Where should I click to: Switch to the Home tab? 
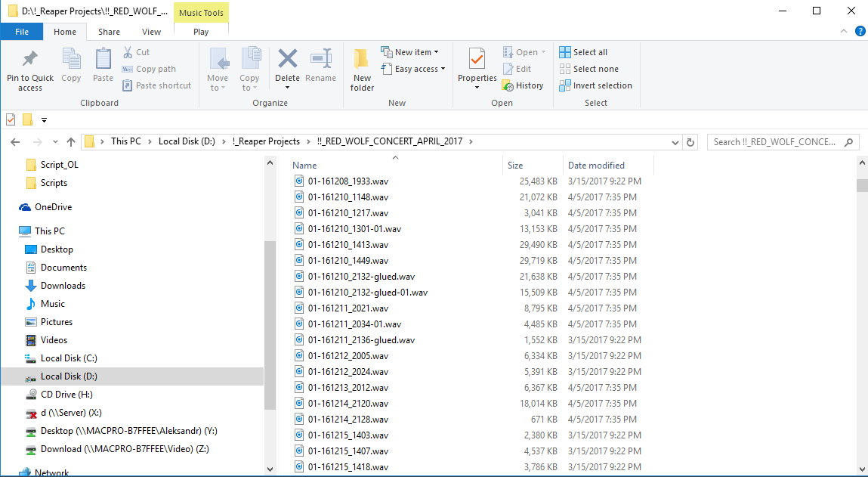point(65,32)
